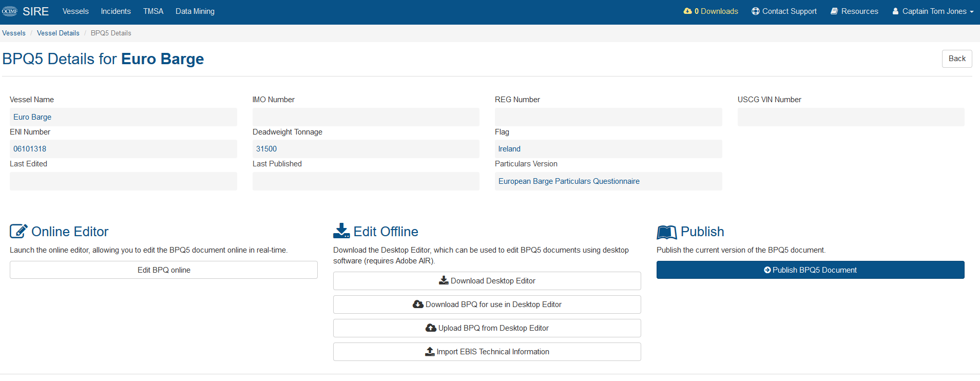Click the cloud Downloads icon
This screenshot has height=381, width=980.
(x=687, y=11)
